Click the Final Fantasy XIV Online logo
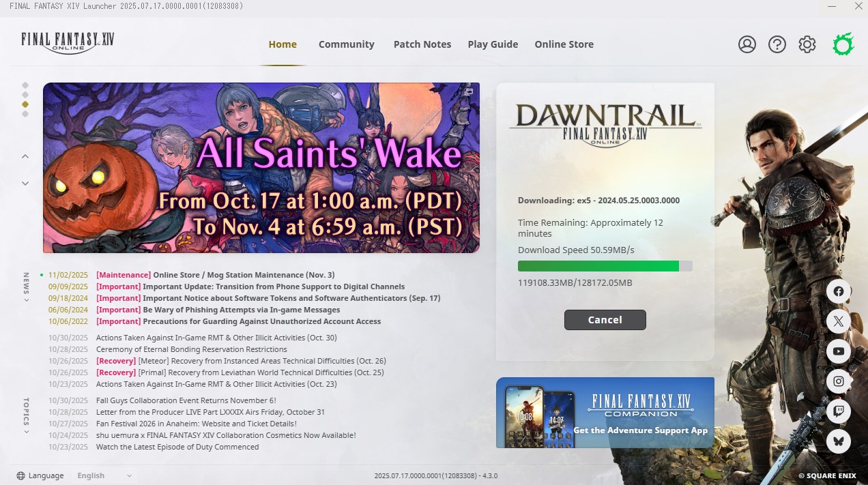Viewport: 868px width, 485px height. pyautogui.click(x=68, y=42)
